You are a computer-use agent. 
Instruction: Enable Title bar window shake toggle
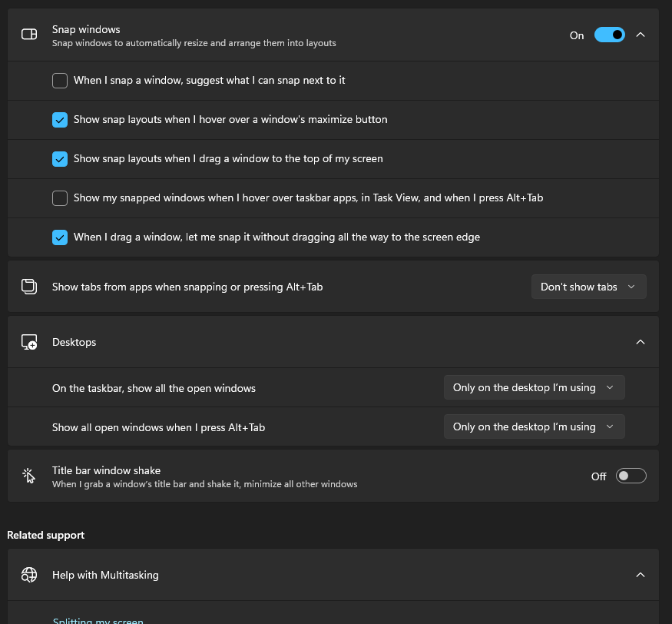coord(631,476)
